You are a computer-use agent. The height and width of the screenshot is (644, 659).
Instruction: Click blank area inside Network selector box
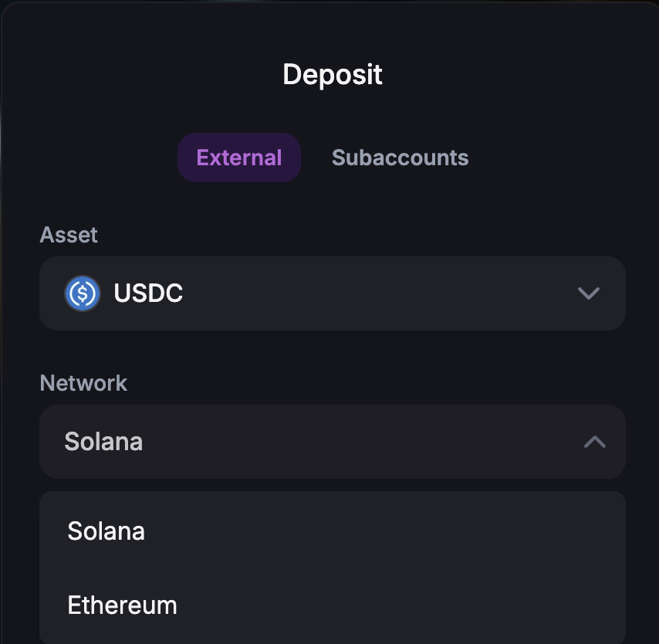pyautogui.click(x=361, y=442)
